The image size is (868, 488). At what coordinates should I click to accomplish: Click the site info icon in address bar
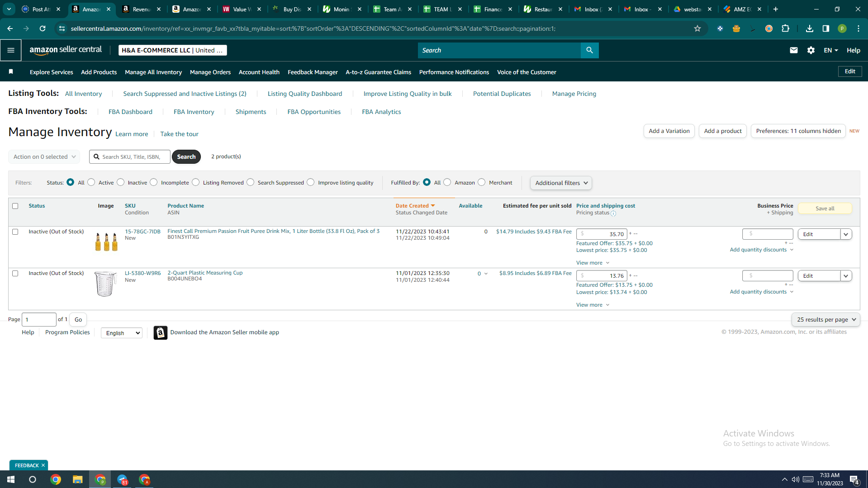62,28
